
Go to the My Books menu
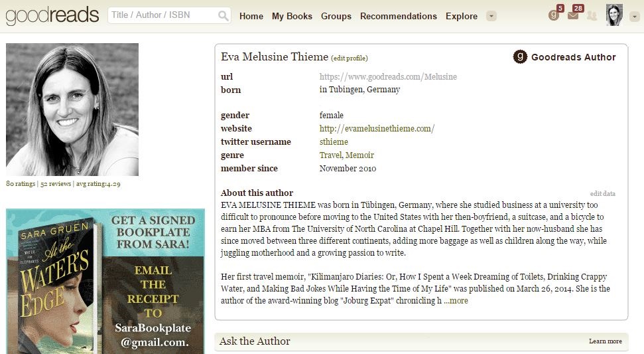point(292,16)
